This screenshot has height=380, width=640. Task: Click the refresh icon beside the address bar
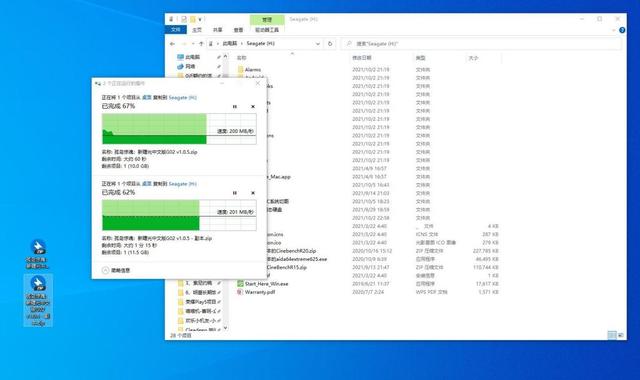(330, 44)
